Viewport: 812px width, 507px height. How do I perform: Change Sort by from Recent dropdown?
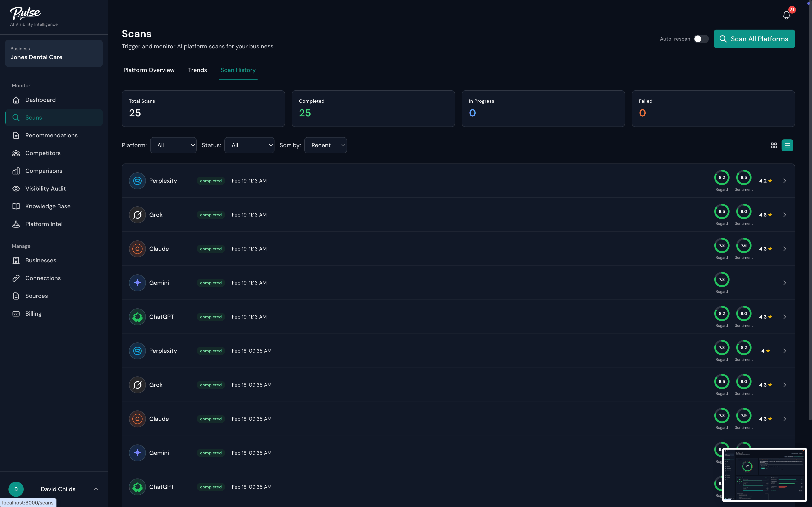325,145
